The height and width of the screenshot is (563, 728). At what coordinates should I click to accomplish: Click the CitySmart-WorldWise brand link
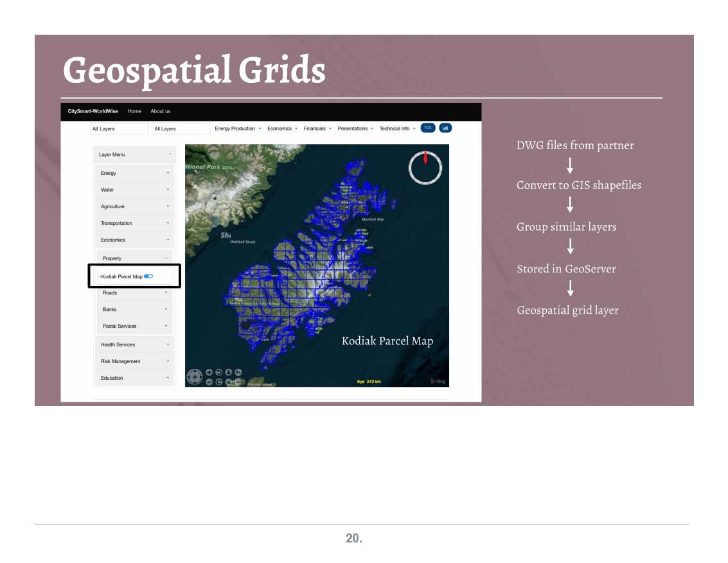[x=93, y=111]
